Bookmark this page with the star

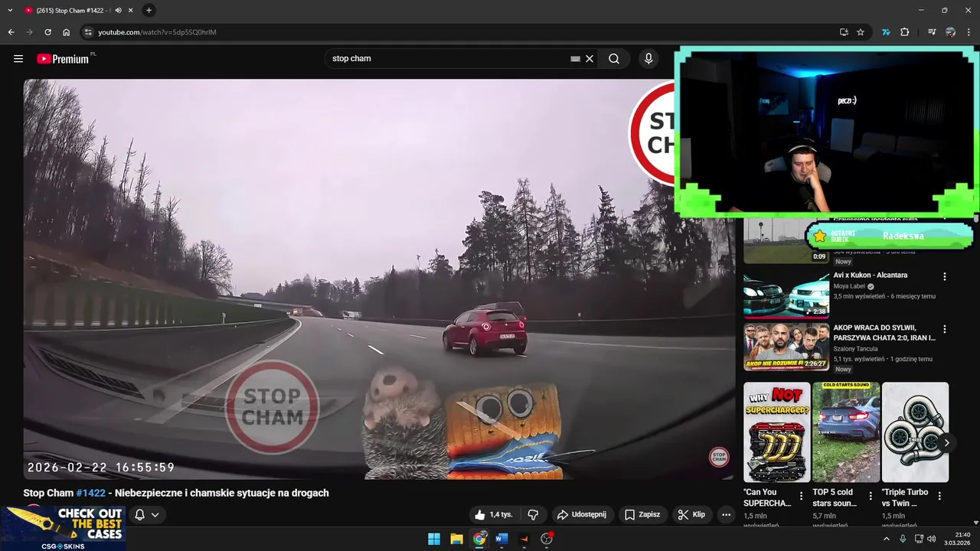(x=861, y=32)
